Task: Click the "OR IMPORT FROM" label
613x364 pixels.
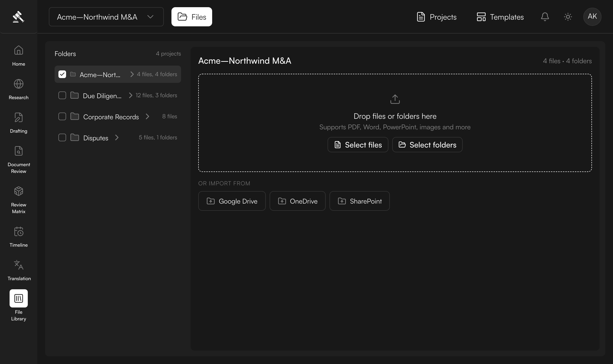Action: (224, 183)
